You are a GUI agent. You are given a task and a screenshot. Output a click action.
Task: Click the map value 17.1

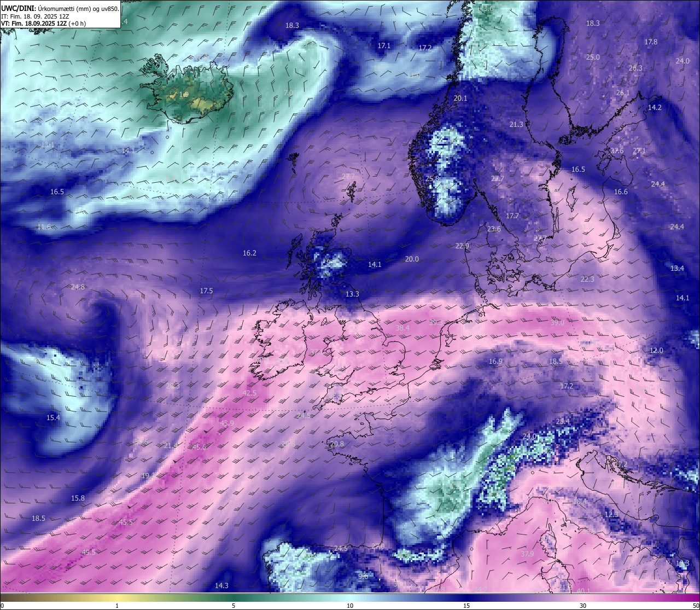click(384, 46)
